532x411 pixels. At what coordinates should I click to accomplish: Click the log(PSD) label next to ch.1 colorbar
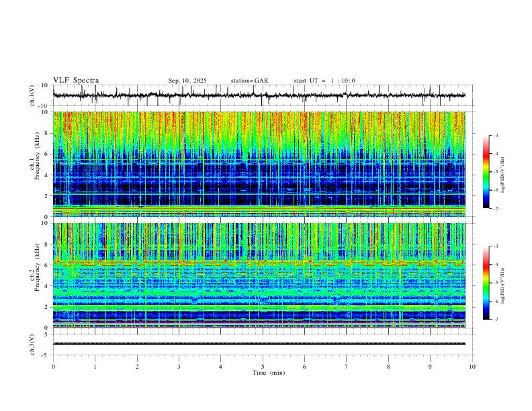502,175
